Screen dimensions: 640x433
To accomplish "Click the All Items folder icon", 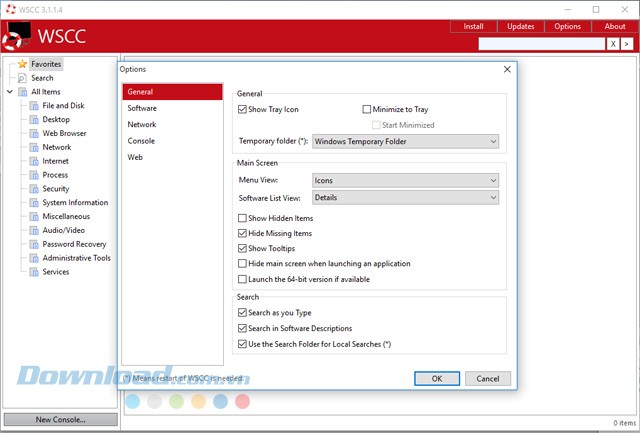I will (x=23, y=92).
